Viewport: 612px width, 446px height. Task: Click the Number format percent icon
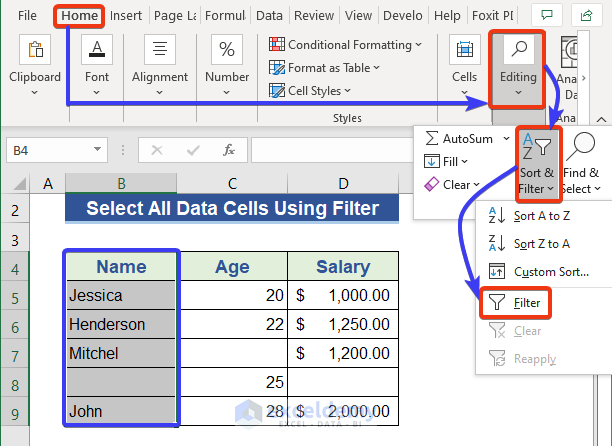(x=227, y=50)
